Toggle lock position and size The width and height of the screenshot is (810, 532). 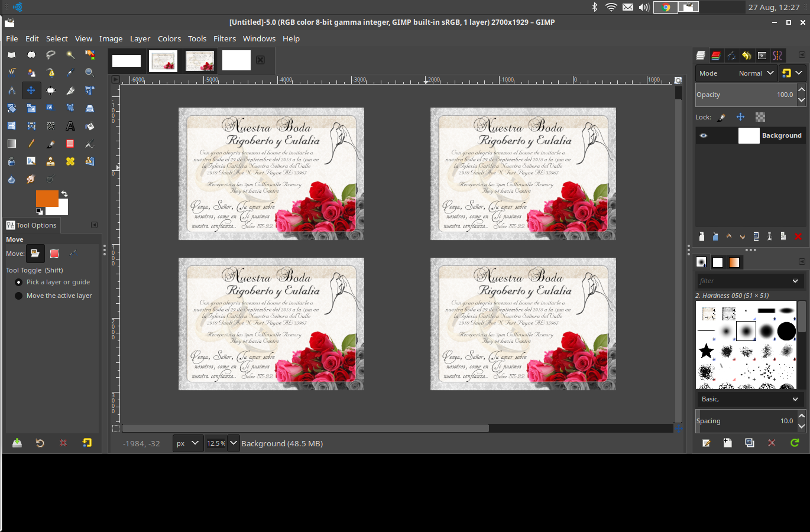pyautogui.click(x=740, y=117)
